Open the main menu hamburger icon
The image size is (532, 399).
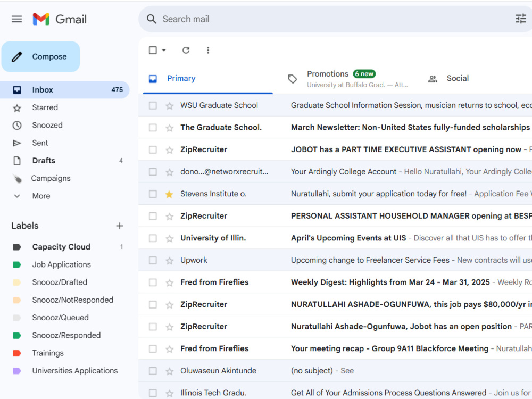coord(16,19)
